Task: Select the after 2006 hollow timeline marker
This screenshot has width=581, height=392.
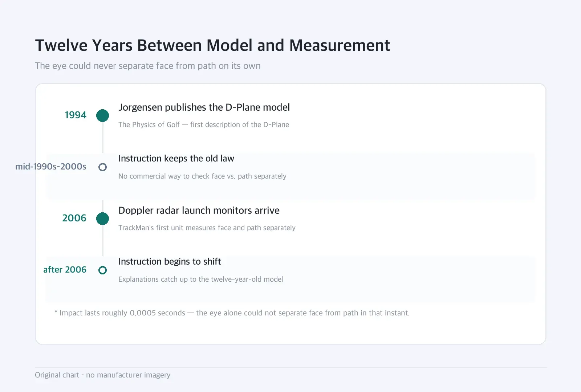Action: (x=102, y=270)
